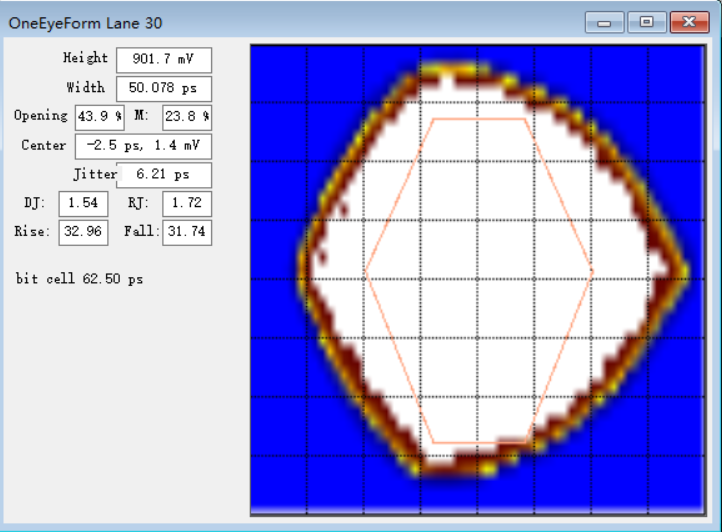Viewport: 722px width, 532px height.
Task: Click the Center label text
Action: click(44, 145)
